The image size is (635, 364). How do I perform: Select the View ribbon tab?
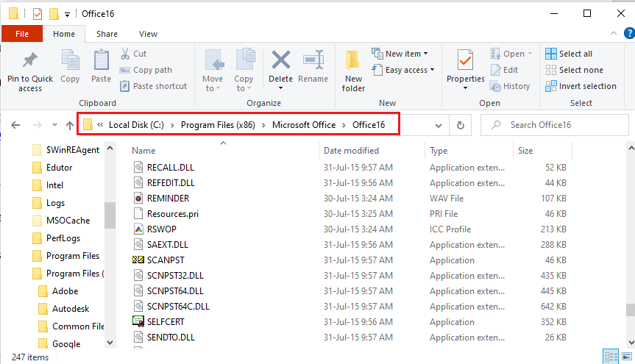tap(148, 34)
